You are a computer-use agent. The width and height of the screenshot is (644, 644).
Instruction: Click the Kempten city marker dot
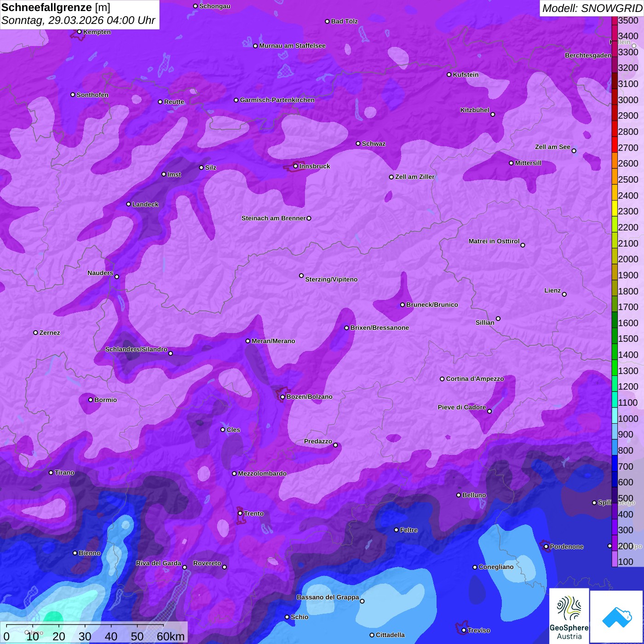pyautogui.click(x=80, y=32)
